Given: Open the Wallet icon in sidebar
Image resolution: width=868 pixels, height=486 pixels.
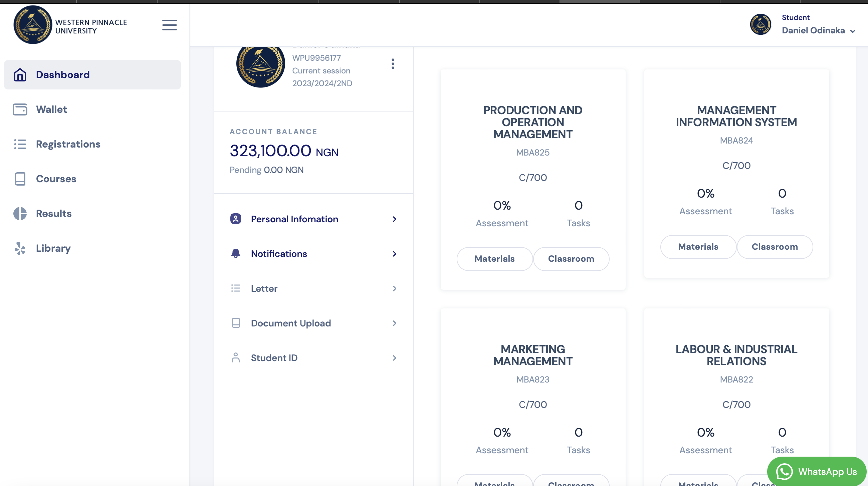Looking at the screenshot, I should [20, 109].
